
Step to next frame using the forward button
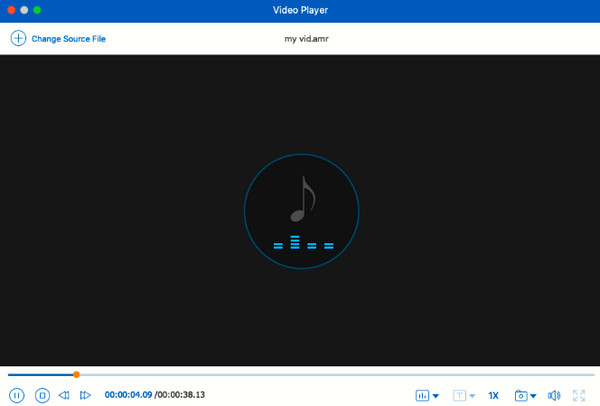click(x=85, y=395)
